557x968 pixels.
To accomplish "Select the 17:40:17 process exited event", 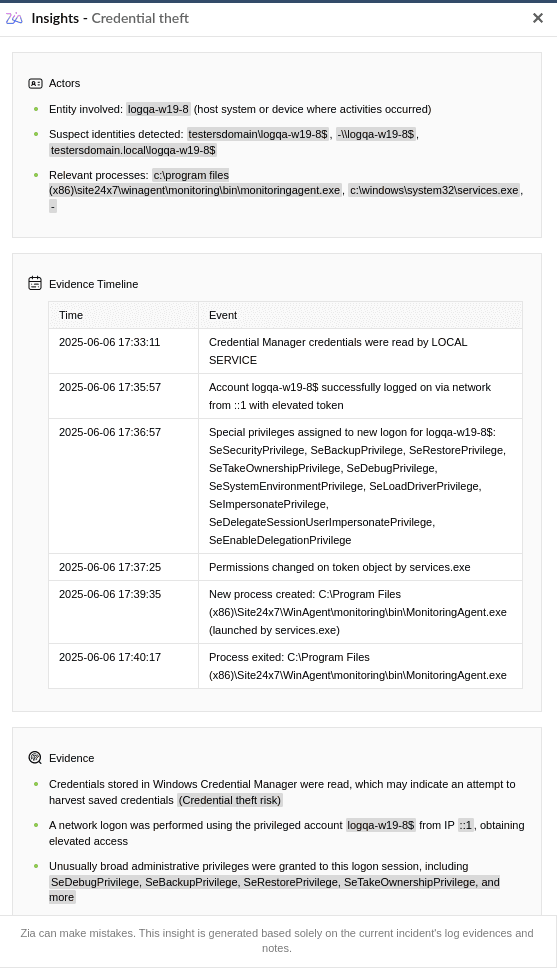I will point(358,666).
